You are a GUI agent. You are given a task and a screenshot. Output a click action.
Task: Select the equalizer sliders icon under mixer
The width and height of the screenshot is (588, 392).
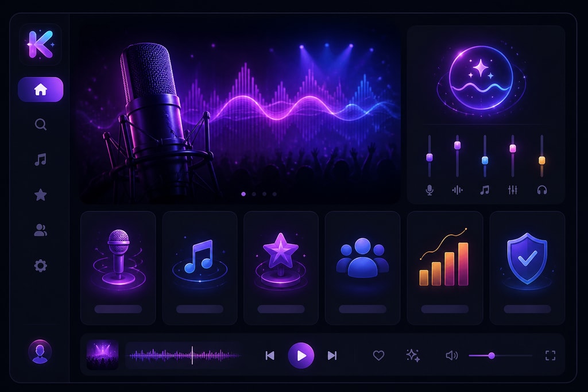click(x=513, y=190)
